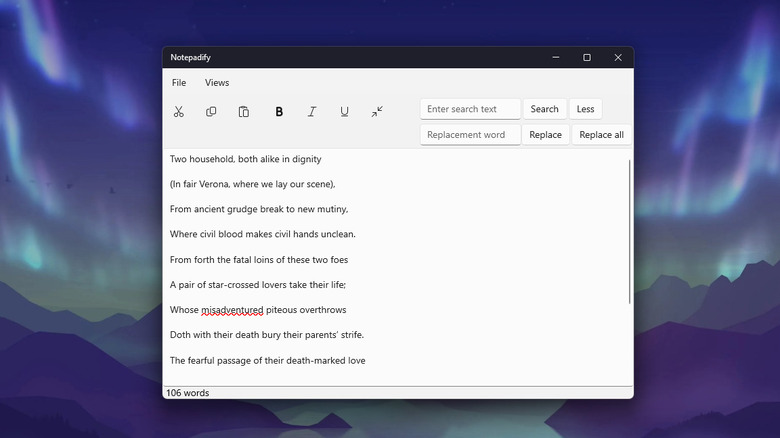Screen dimensions: 780x438
Task: Click the Paste clipboard icon
Action: [x=244, y=112]
